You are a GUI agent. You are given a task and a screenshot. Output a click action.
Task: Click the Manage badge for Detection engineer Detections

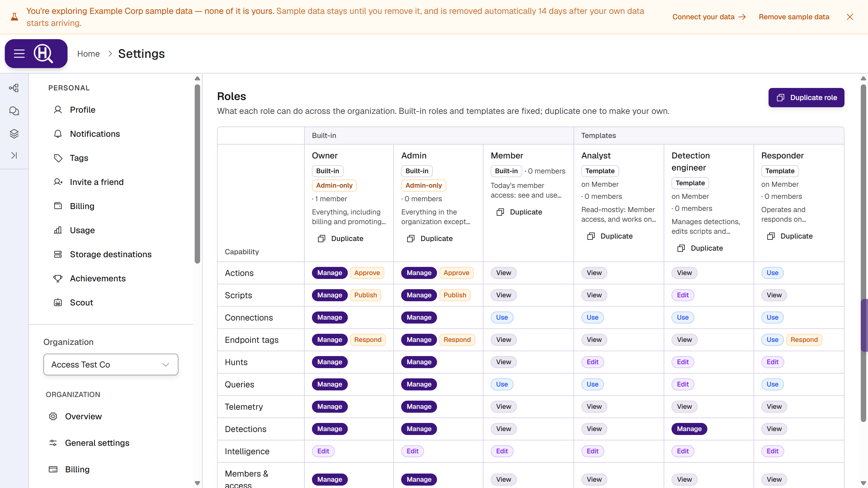pos(689,429)
